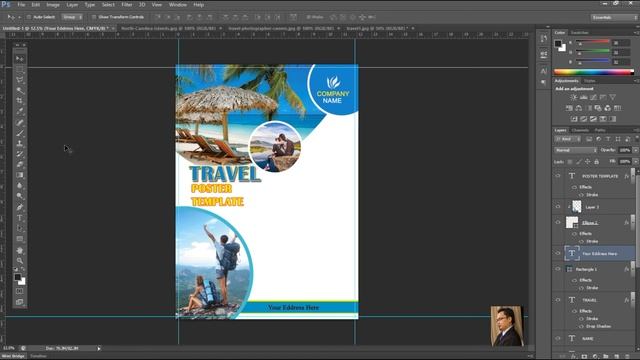Select the Quick Selection tool
Viewport: 640px width, 360px height.
click(20, 90)
